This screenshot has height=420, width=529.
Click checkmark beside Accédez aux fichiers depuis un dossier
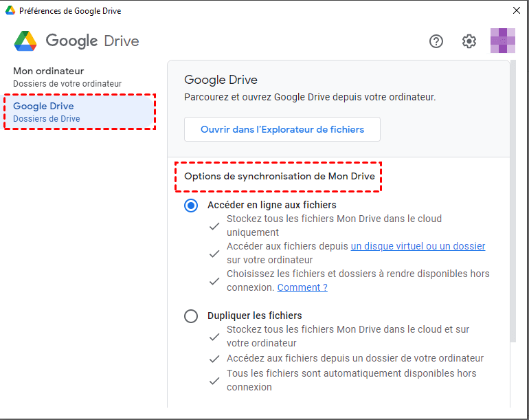214,359
